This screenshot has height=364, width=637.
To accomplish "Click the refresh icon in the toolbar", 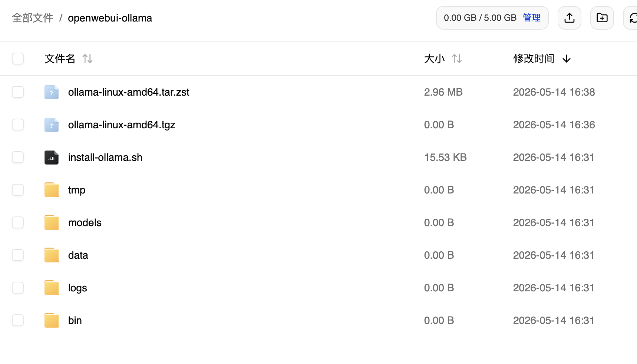I will [631, 18].
